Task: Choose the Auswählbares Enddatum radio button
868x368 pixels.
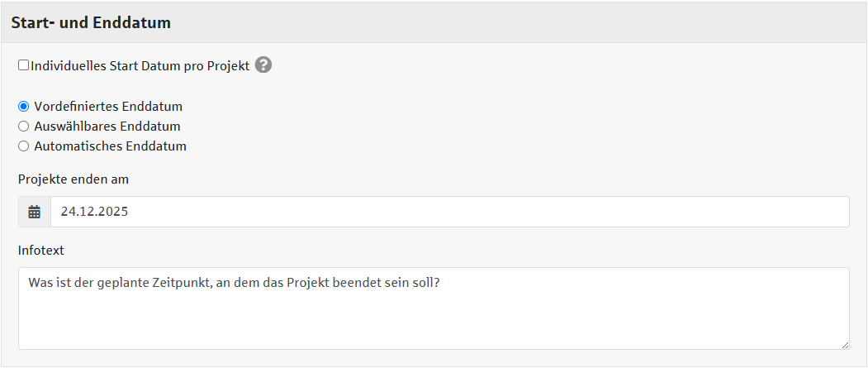Action: coord(24,127)
